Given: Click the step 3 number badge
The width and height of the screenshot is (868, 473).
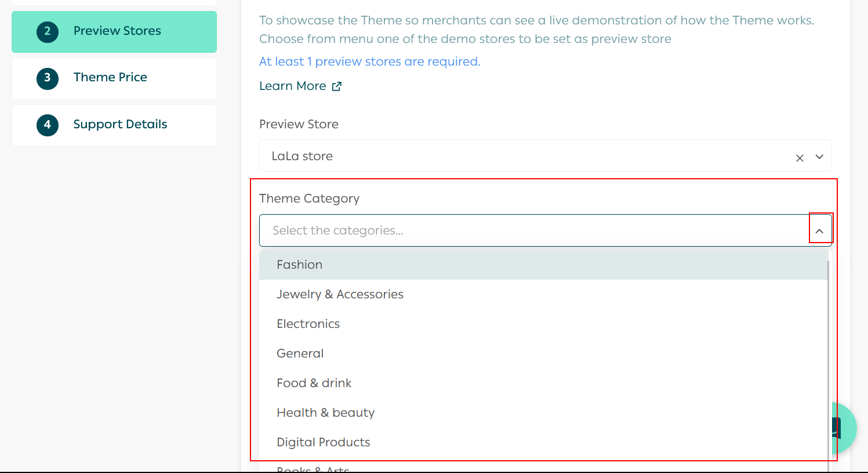Looking at the screenshot, I should [x=48, y=78].
